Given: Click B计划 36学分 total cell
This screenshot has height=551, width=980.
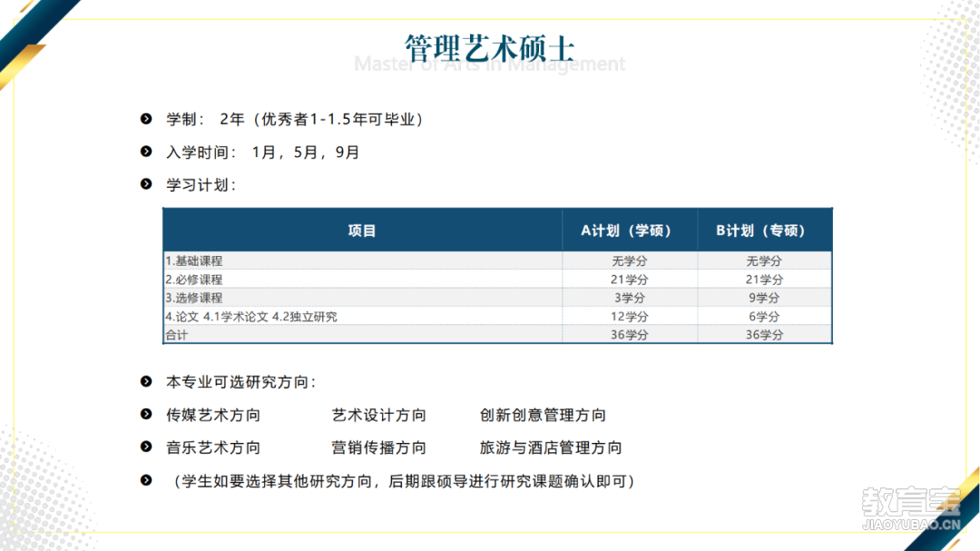Looking at the screenshot, I should 764,335.
